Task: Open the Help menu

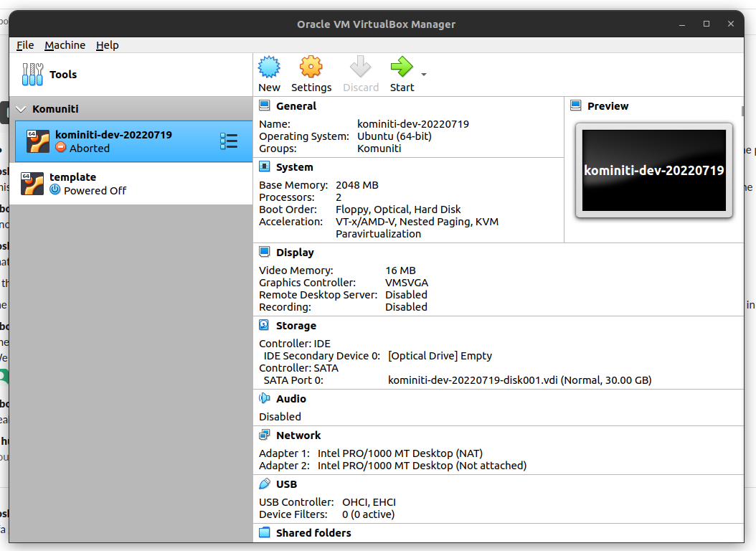Action: (x=107, y=45)
